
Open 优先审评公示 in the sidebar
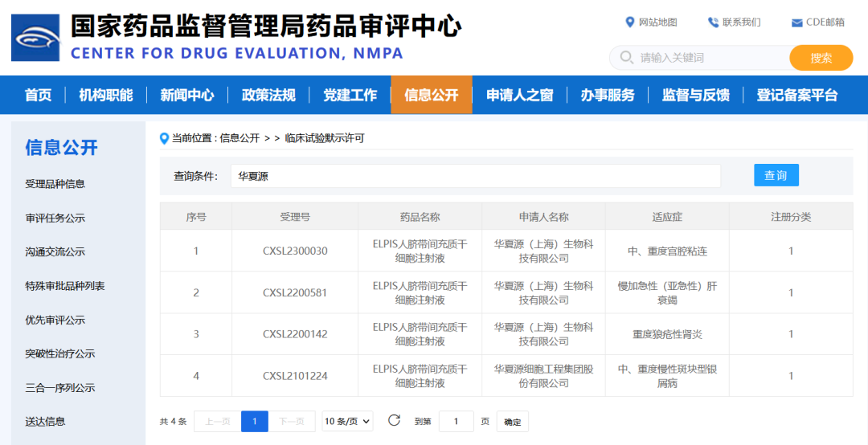pos(55,320)
